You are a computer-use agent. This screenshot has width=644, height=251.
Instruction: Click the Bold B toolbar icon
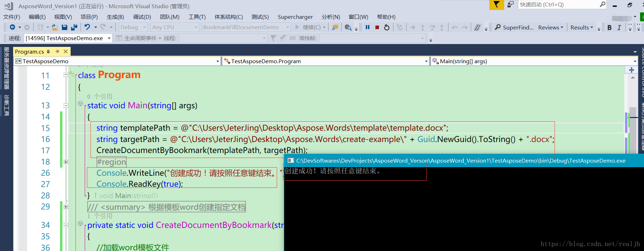click(x=610, y=28)
